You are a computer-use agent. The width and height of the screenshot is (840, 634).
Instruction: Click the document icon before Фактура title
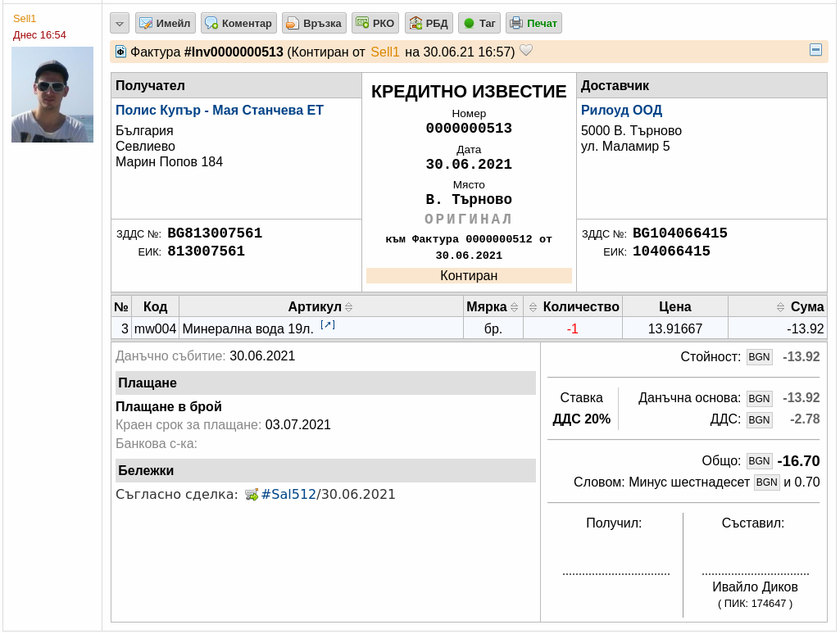pos(120,52)
